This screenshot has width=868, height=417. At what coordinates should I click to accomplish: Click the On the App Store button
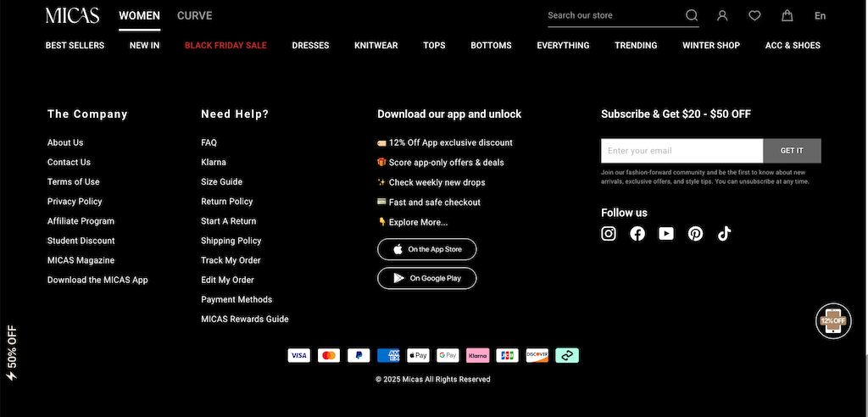pyautogui.click(x=427, y=249)
